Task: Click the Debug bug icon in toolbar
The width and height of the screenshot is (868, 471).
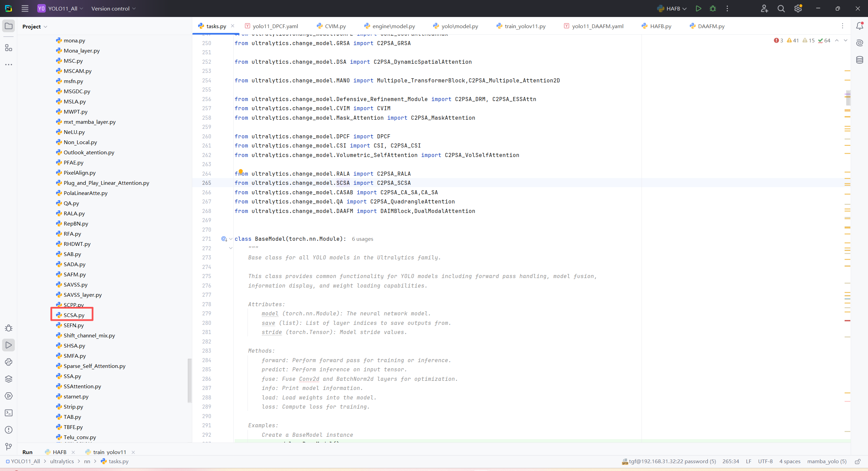Action: pos(713,8)
